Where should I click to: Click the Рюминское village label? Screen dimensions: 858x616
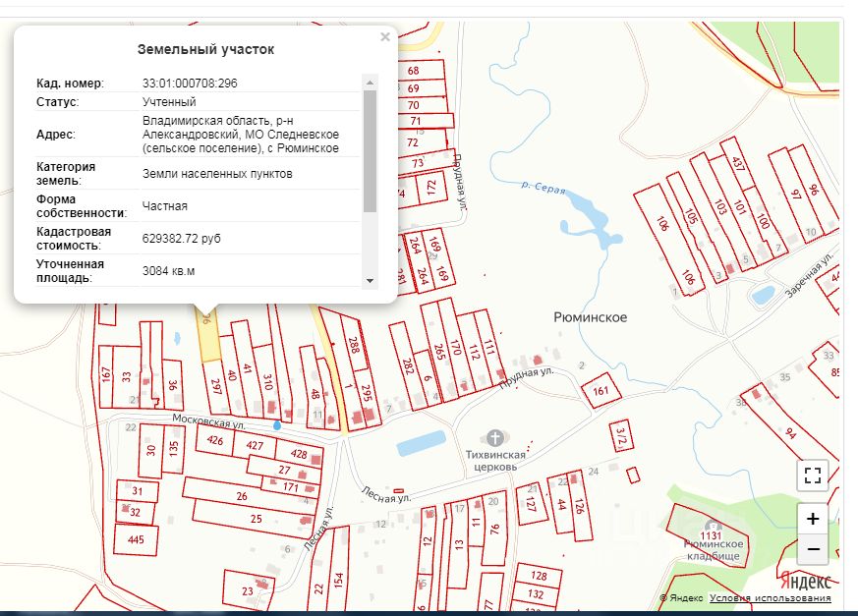[x=591, y=317]
